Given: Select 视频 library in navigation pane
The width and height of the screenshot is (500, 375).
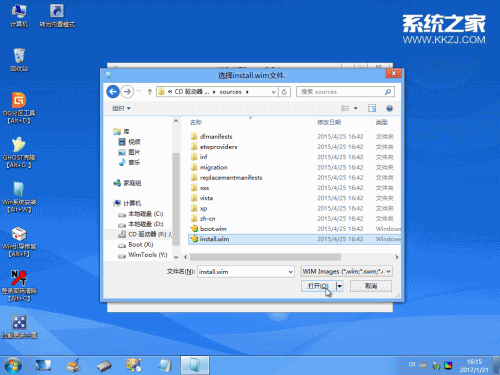Looking at the screenshot, I should coord(130,142).
